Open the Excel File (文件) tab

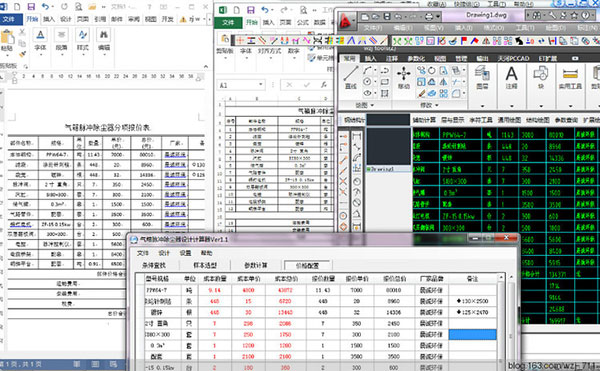click(228, 23)
